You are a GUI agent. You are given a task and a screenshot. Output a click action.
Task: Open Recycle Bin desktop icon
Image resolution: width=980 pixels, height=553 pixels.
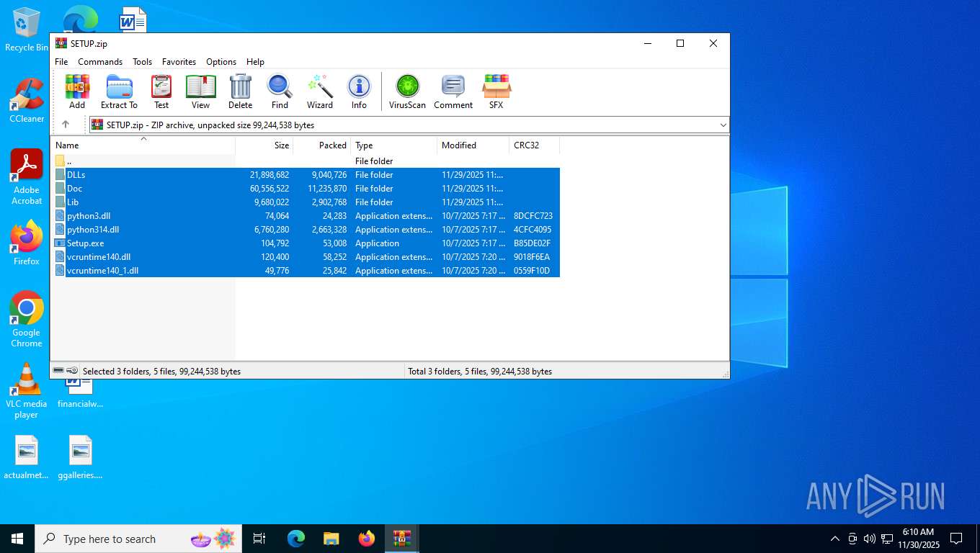coord(27,30)
